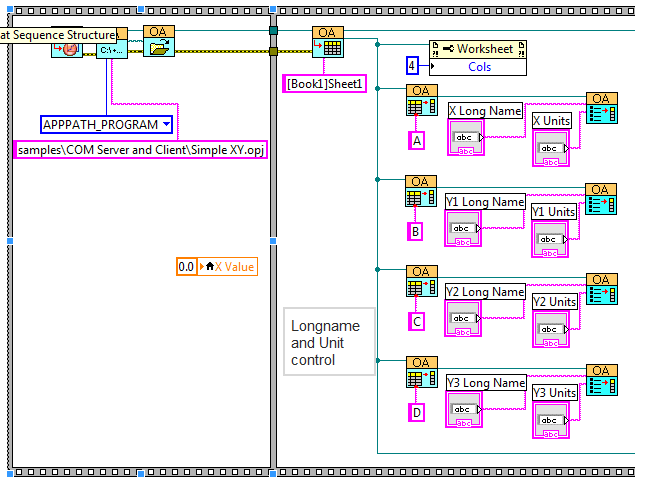The image size is (651, 490).
Task: Click the Longname and Unit control comment
Action: coord(329,342)
